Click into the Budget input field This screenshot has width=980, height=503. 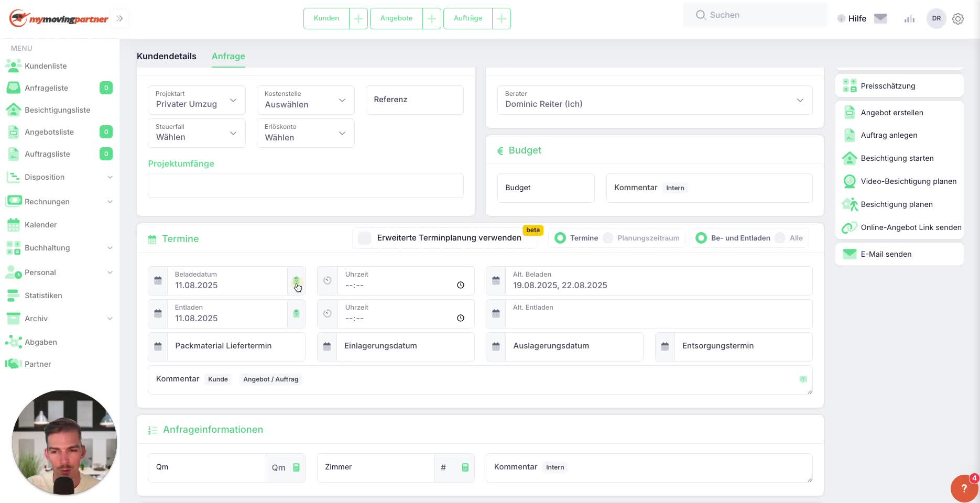(x=546, y=188)
